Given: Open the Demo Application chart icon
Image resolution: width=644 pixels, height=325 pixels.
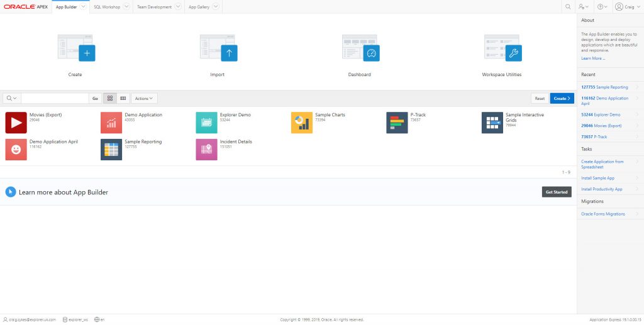Looking at the screenshot, I should (111, 123).
